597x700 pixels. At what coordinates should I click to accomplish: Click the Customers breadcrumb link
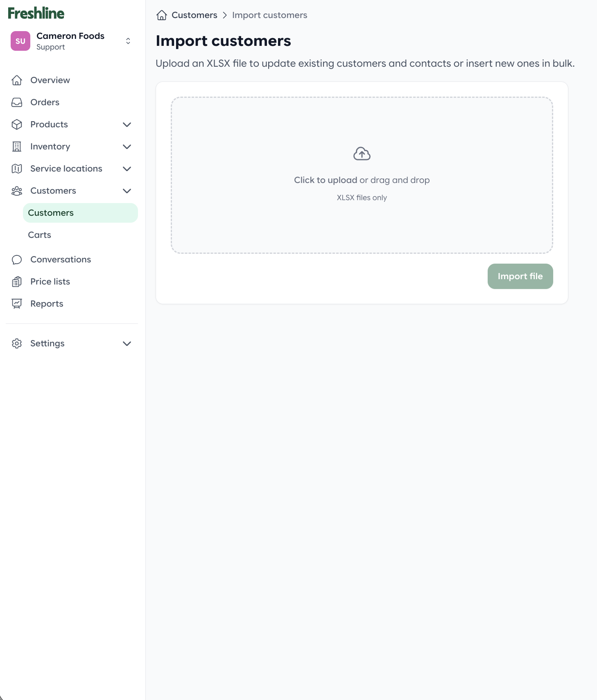(194, 15)
